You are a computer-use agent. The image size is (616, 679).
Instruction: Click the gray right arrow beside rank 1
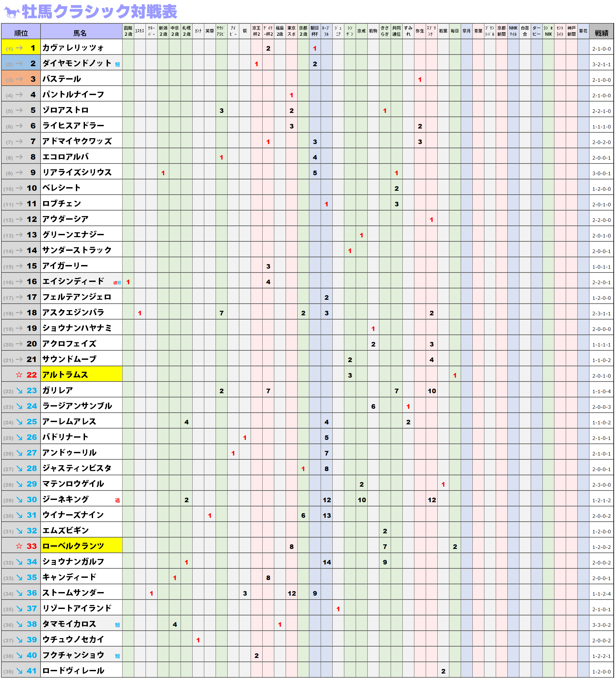tap(19, 48)
